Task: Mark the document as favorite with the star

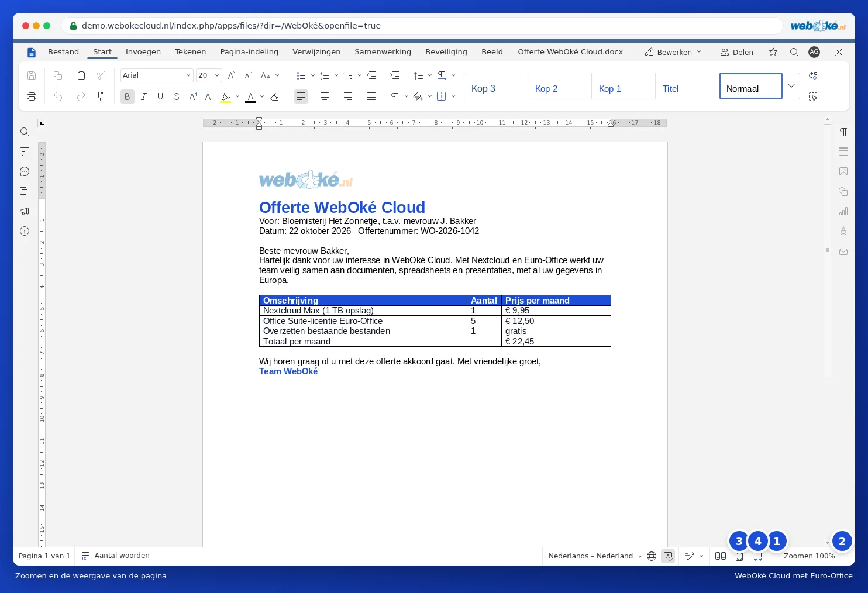Action: pyautogui.click(x=773, y=52)
